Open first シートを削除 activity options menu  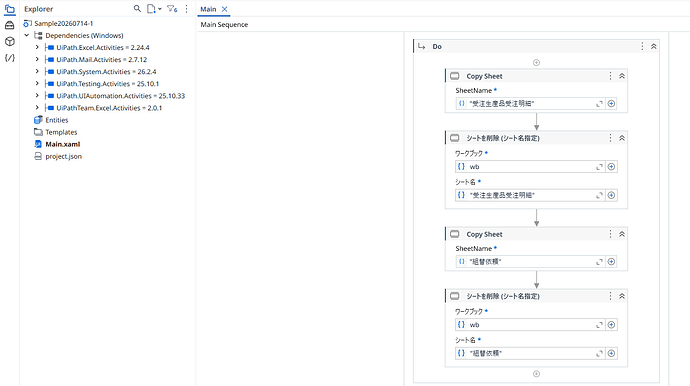(x=610, y=138)
